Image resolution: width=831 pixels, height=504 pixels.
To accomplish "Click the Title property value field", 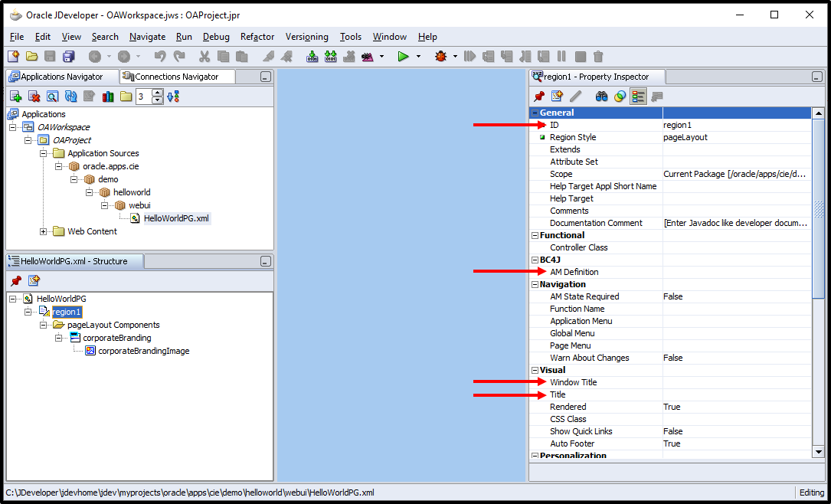I will tap(738, 394).
